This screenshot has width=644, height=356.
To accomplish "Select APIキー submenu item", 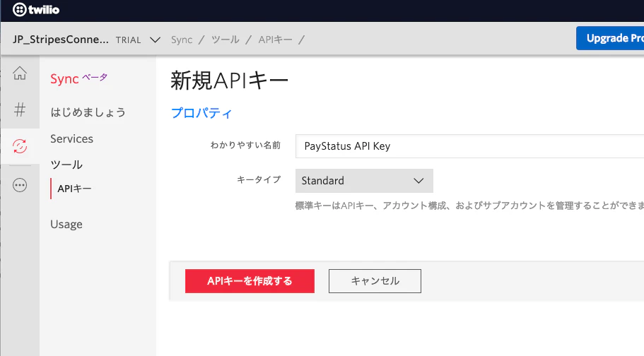I will [74, 189].
